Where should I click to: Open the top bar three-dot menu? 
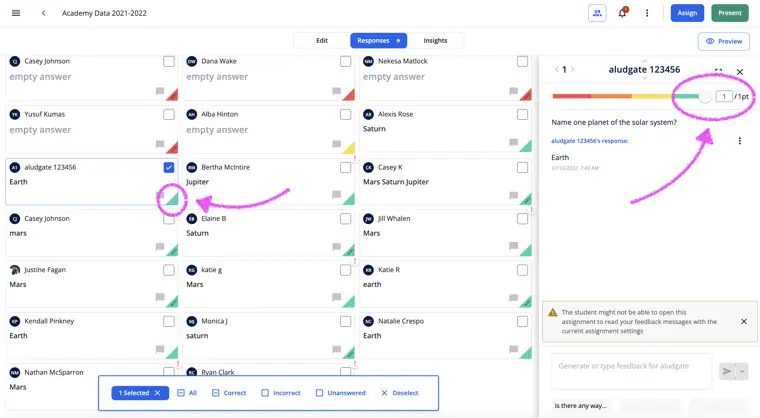coord(647,13)
